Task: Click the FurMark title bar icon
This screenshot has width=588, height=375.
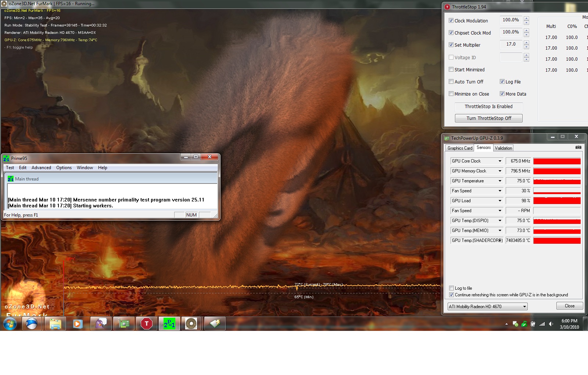Action: point(4,4)
